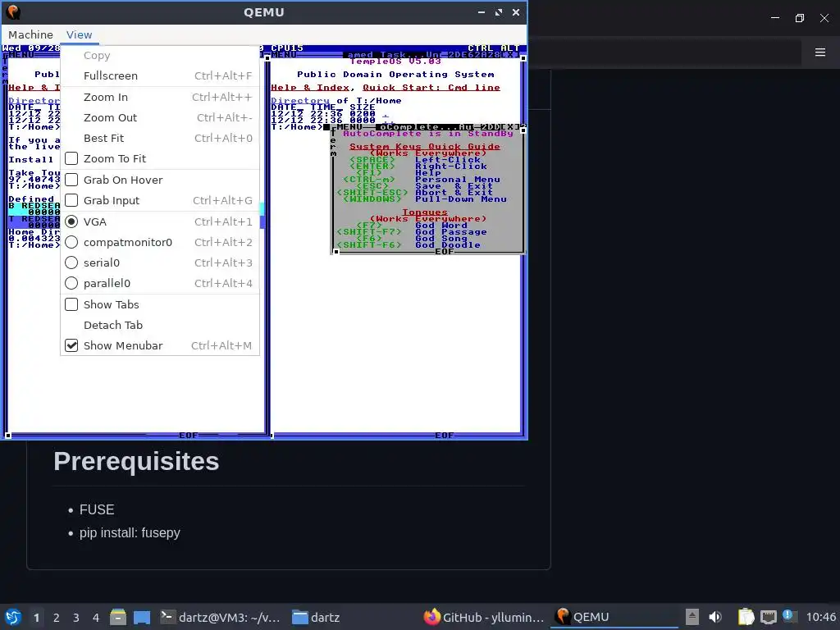This screenshot has height=630, width=840.
Task: Uncheck the Show Menubar option
Action: pyautogui.click(x=71, y=345)
